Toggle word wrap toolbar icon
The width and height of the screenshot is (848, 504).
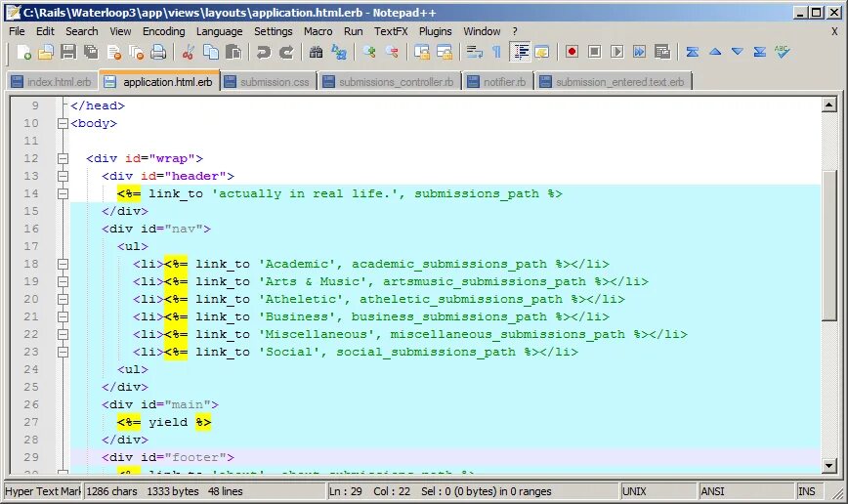coord(474,52)
